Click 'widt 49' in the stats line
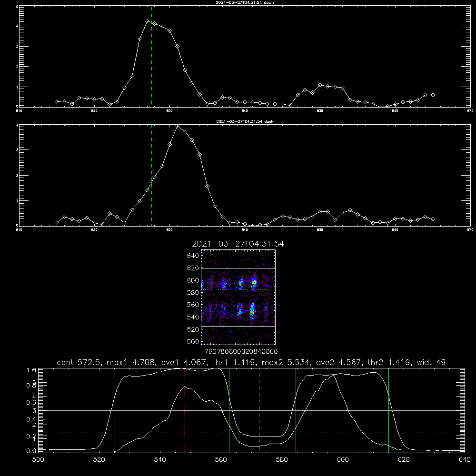This screenshot has width=476, height=476. tap(431, 362)
